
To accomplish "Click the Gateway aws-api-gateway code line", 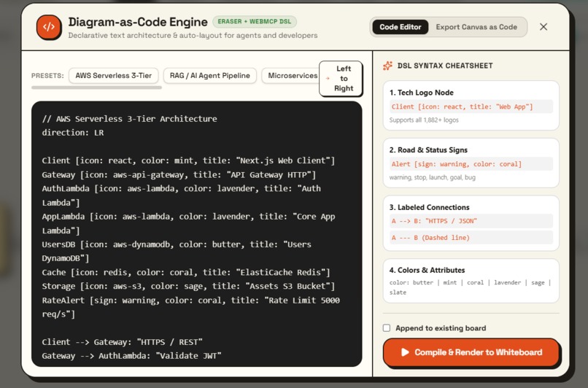I will coord(179,175).
